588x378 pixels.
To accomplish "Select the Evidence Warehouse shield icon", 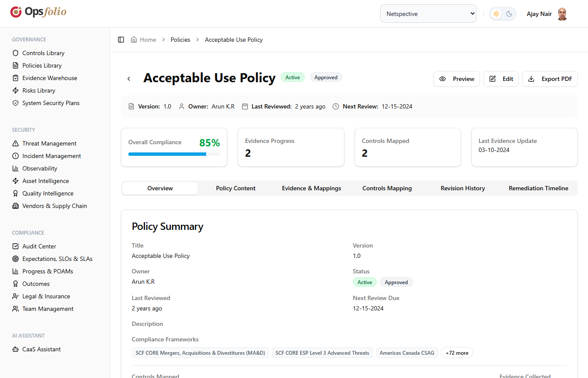I will [x=15, y=78].
